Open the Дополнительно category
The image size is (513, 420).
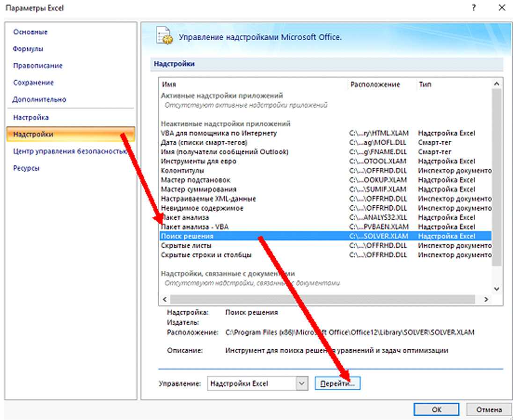point(39,99)
